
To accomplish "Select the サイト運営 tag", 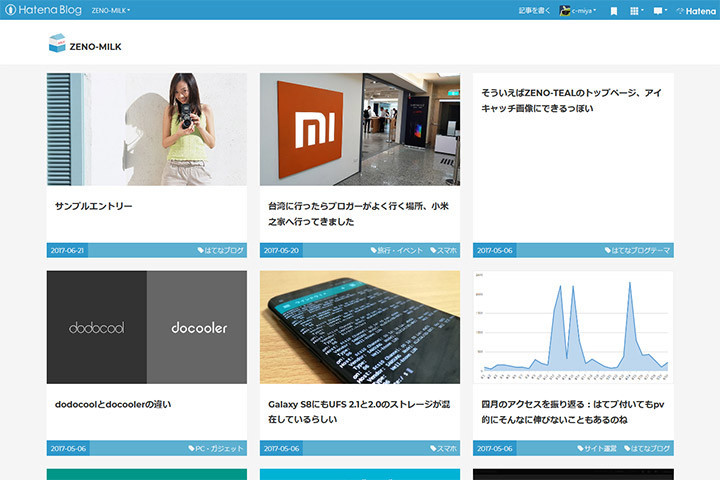I will click(x=597, y=448).
